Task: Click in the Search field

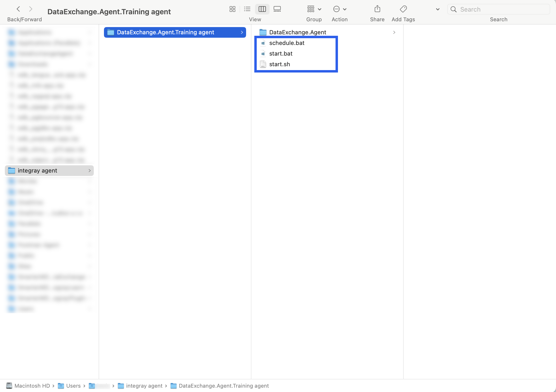Action: tap(501, 9)
